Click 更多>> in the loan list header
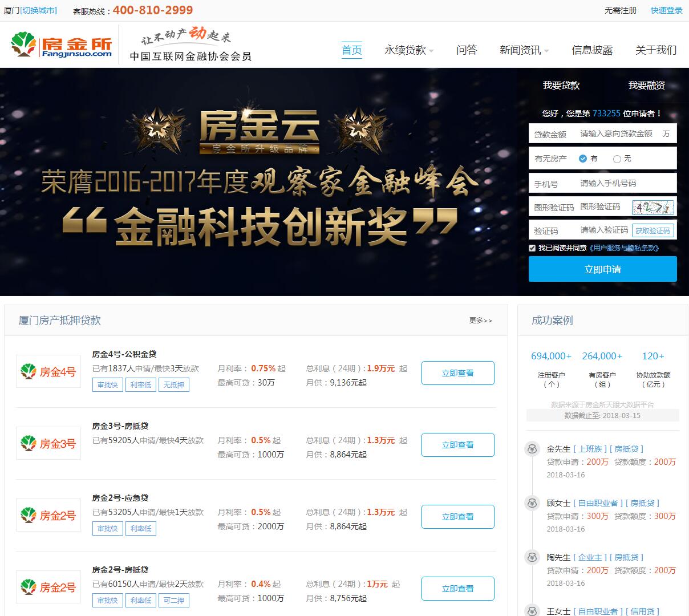Screen dimensions: 689x616 pyautogui.click(x=480, y=321)
